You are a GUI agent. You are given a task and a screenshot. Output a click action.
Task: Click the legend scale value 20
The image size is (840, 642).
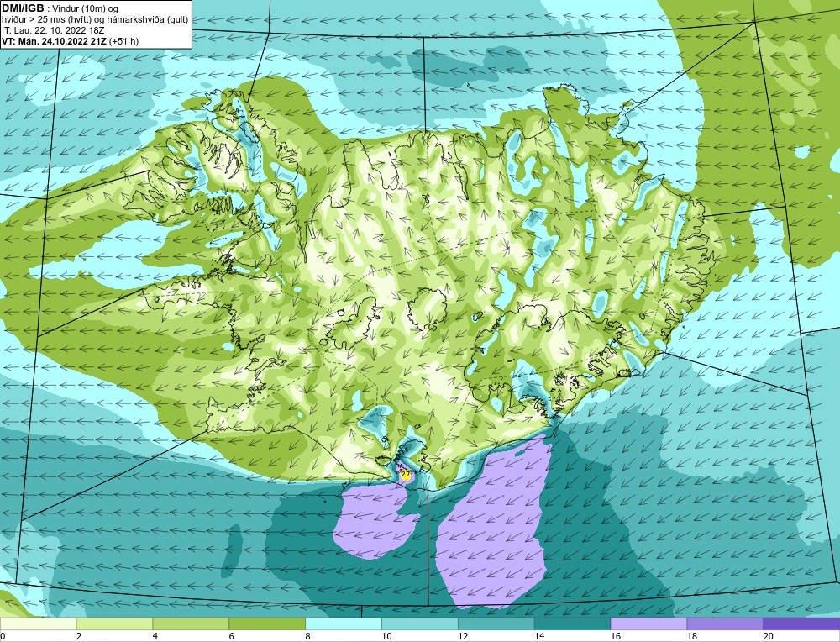(769, 636)
